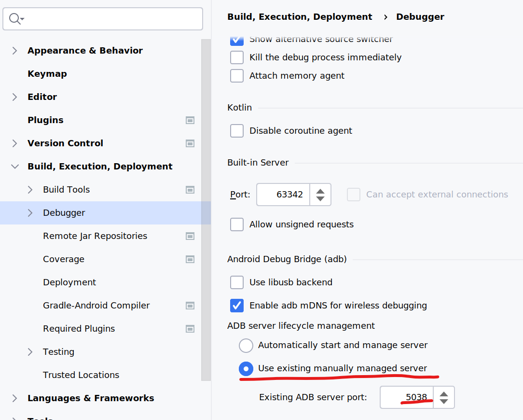523x420 pixels.
Task: Collapse the Build, Execution, Deployment section
Action: point(14,167)
